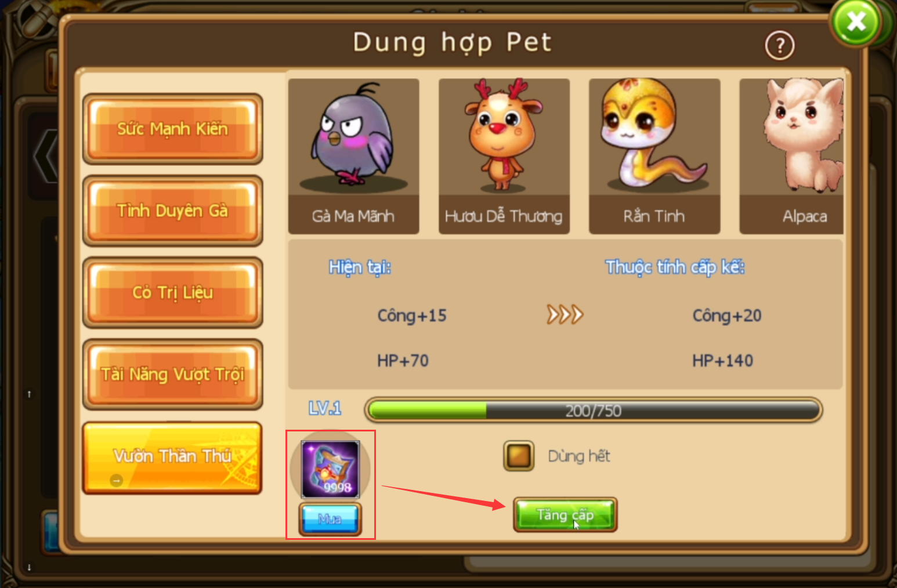Close the Dung hợp Pet dialog

pos(856,23)
